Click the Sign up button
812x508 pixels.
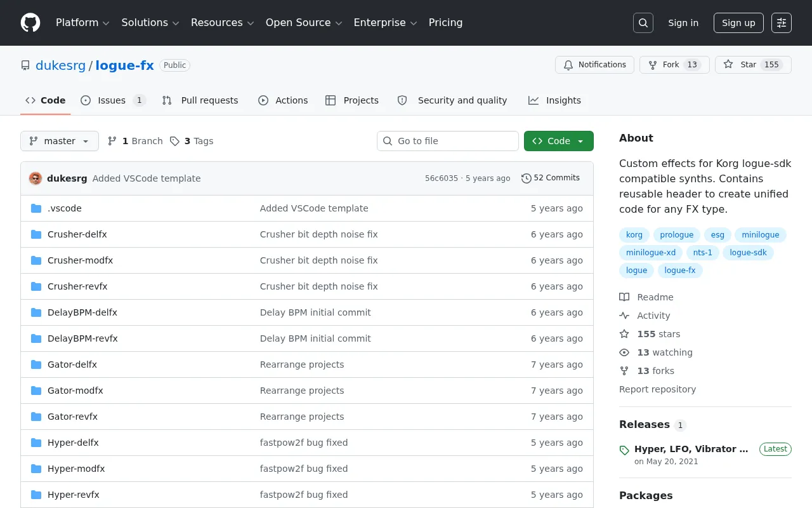tap(738, 23)
